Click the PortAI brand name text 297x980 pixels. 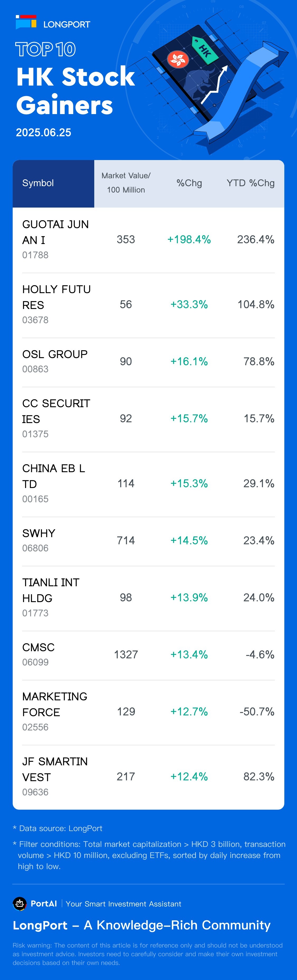(44, 903)
